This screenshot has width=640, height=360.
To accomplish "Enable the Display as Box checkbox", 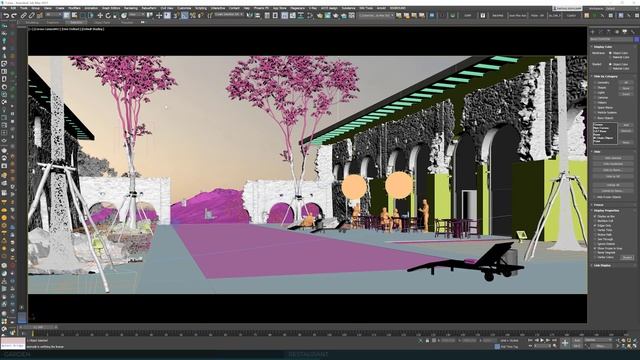I will coord(595,216).
